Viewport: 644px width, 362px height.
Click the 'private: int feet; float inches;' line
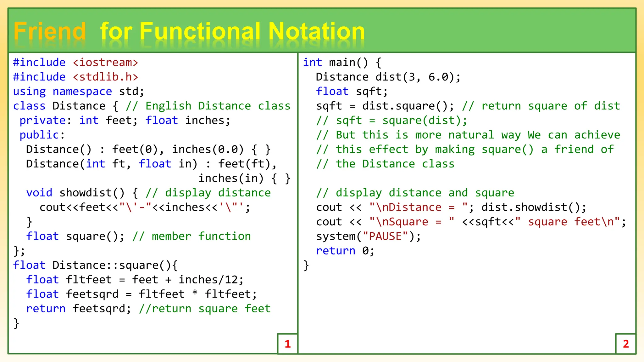tap(125, 120)
